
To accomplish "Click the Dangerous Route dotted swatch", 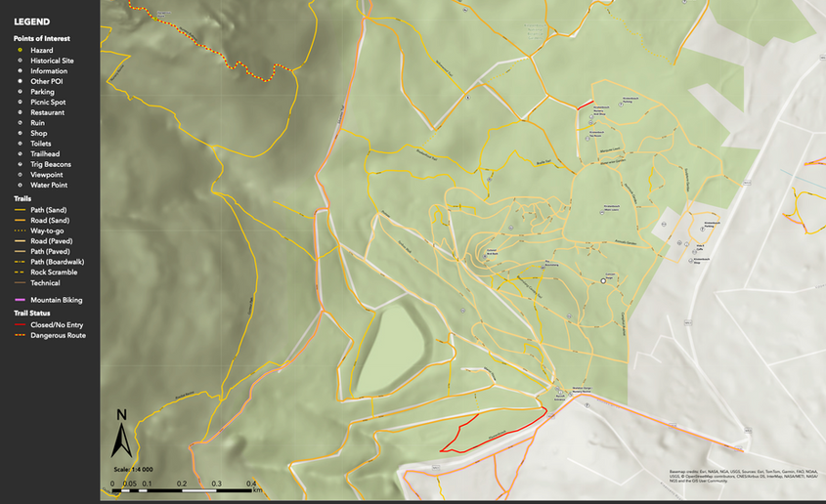I will [x=20, y=335].
